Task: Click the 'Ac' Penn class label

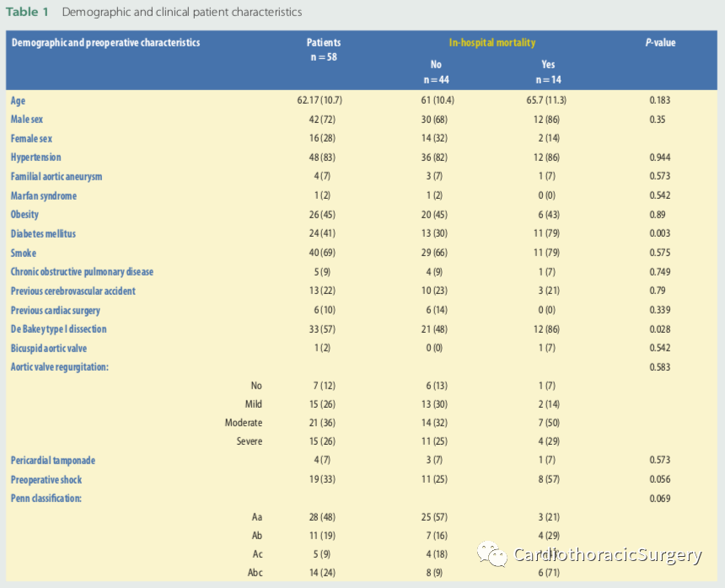Action: tap(257, 553)
